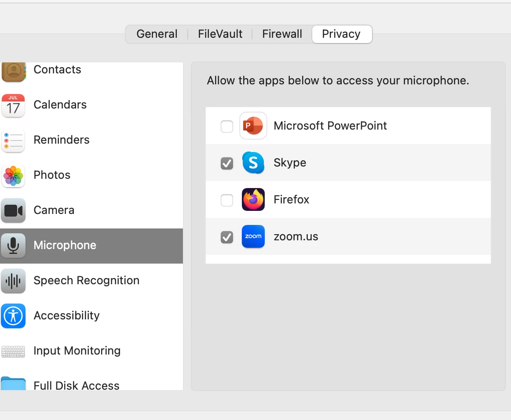
Task: Select the Camera icon in sidebar
Action: click(x=13, y=210)
